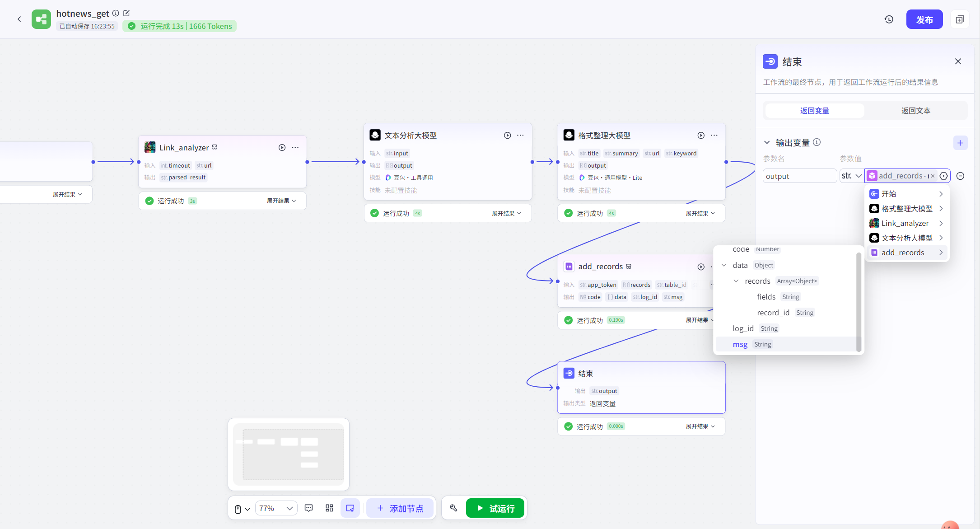Collapse the data Object tree item
The height and width of the screenshot is (529, 980).
724,265
